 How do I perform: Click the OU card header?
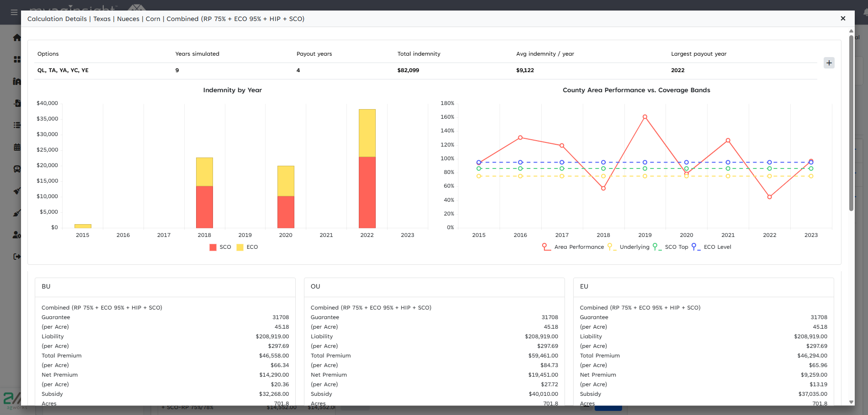click(434, 287)
